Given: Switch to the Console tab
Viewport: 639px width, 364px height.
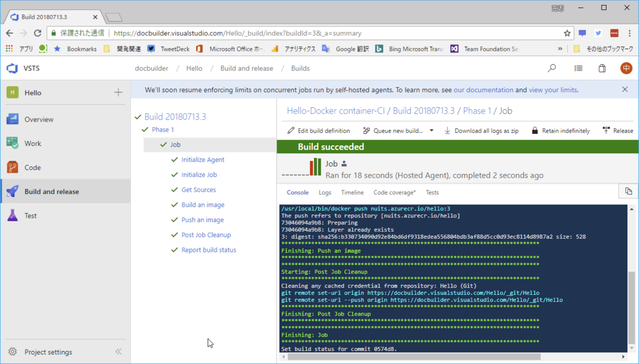Looking at the screenshot, I should click(x=298, y=192).
